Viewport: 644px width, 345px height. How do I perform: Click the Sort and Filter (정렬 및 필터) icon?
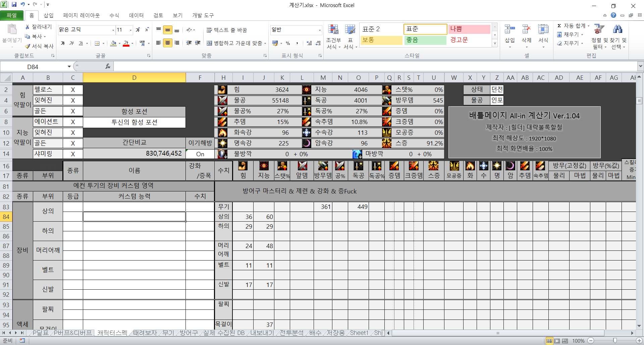click(599, 30)
